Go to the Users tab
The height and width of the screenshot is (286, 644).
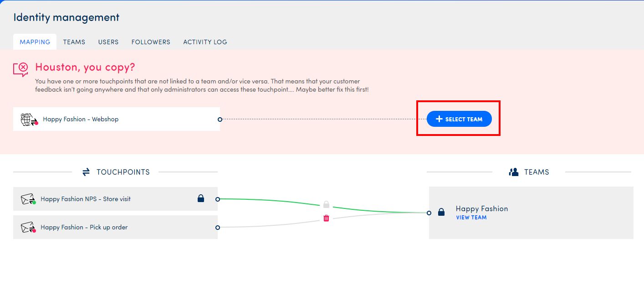(108, 42)
